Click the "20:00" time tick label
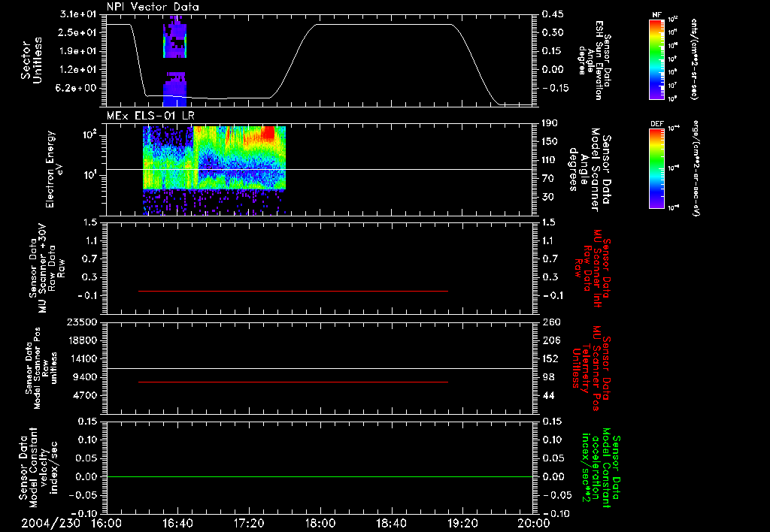 coord(534,523)
